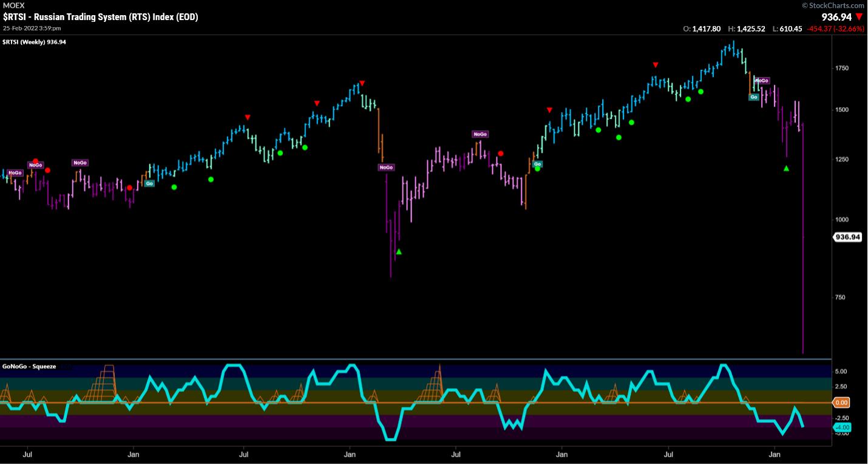Click the GoNoGo - Squeeze panel title

click(x=29, y=366)
